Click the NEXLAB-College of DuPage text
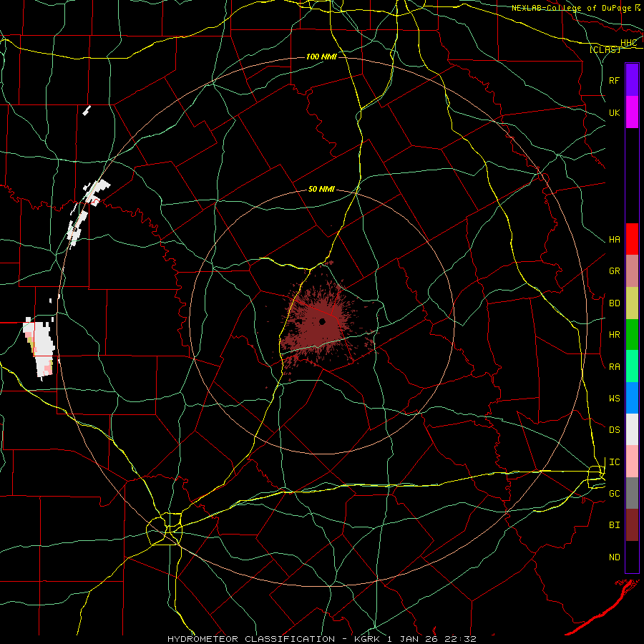 click(572, 8)
